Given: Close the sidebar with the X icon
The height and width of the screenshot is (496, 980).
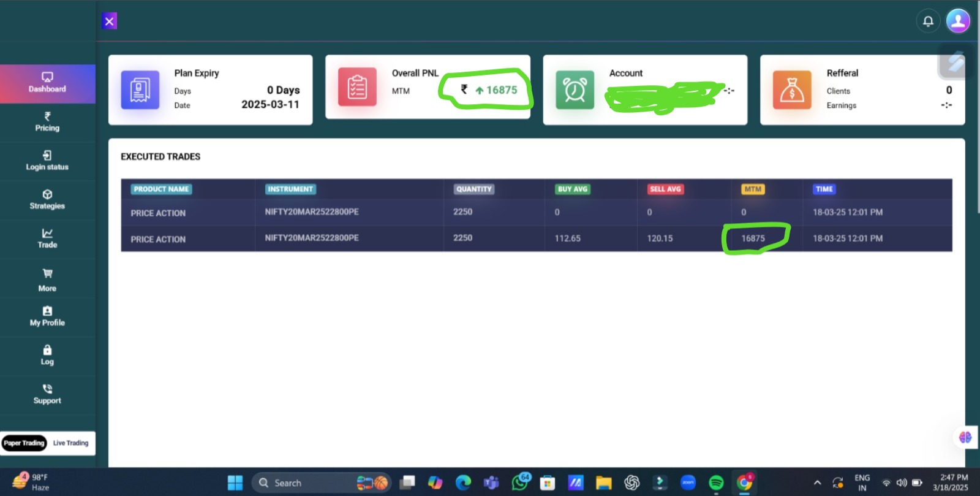Looking at the screenshot, I should click(109, 21).
